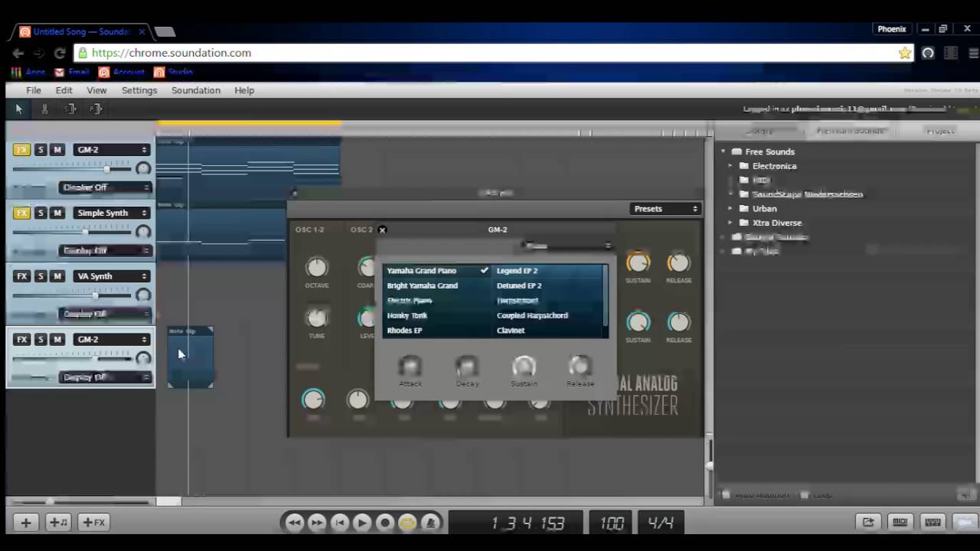
Task: Mute the VA Synth track
Action: click(57, 276)
